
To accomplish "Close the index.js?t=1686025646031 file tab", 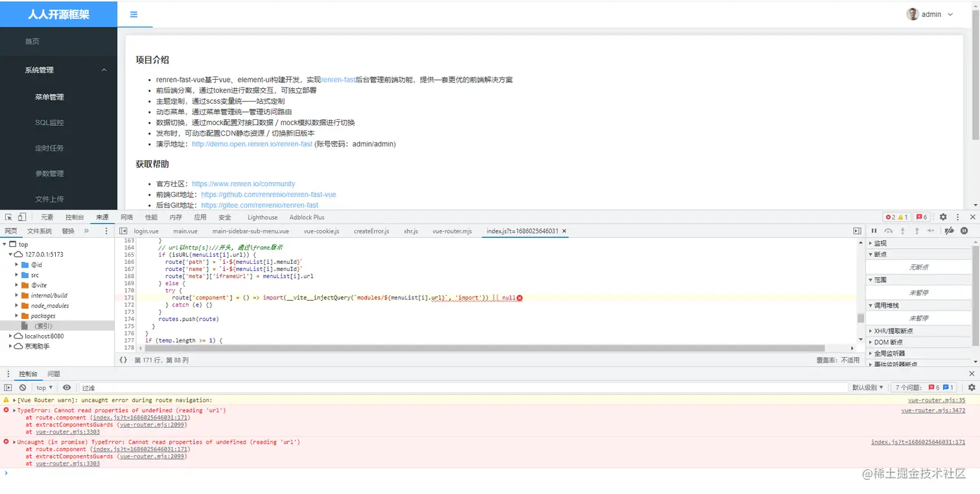I will click(x=564, y=231).
